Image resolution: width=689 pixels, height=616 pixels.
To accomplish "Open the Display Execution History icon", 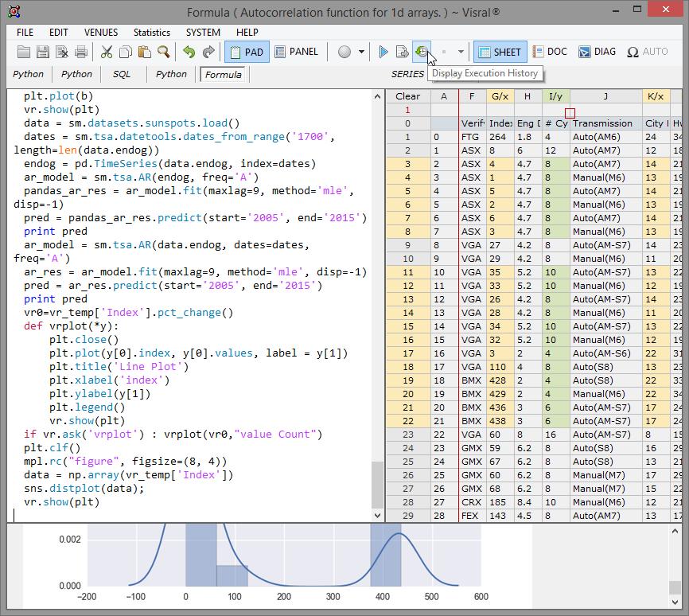I will [x=422, y=53].
